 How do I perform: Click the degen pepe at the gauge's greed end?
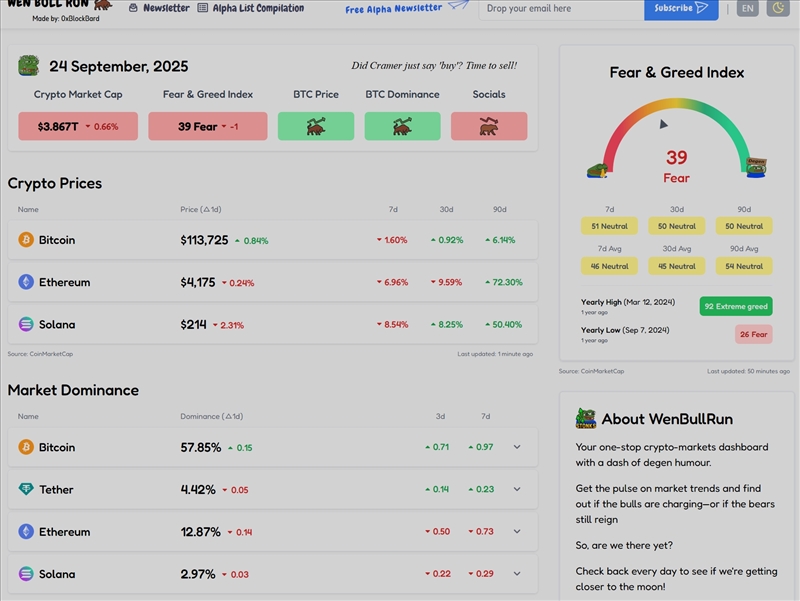[756, 168]
